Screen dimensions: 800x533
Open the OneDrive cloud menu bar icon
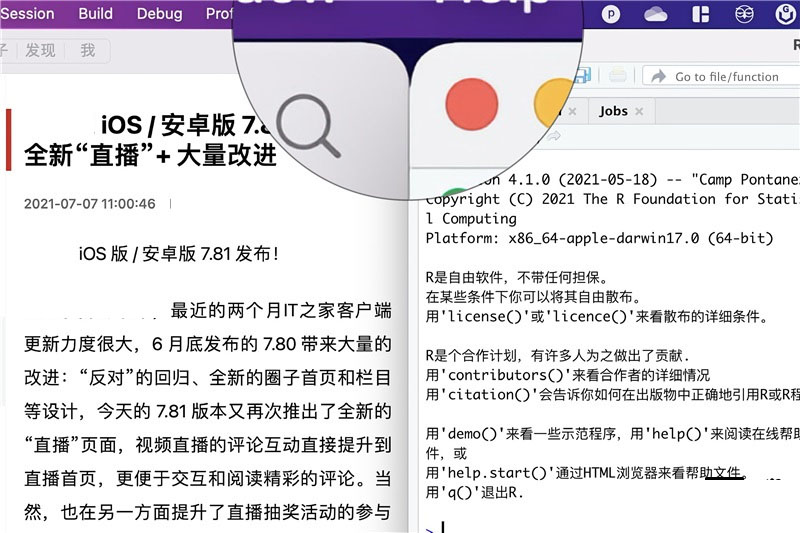click(656, 14)
